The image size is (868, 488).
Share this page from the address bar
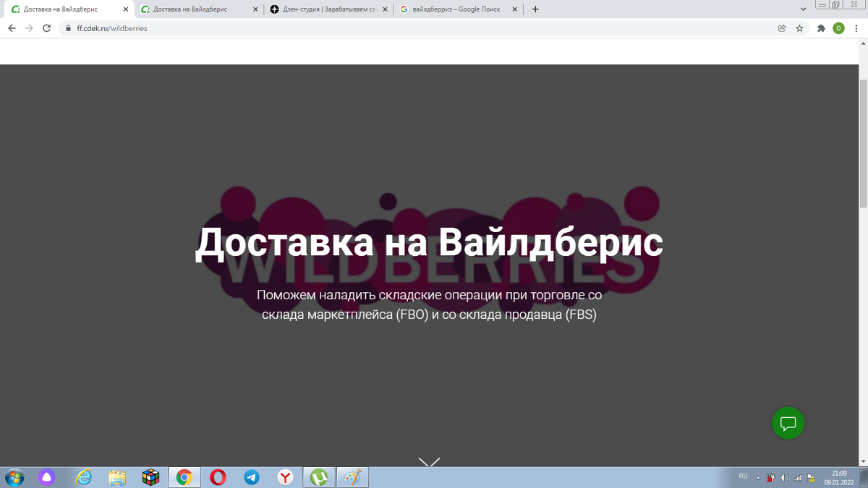tap(782, 28)
